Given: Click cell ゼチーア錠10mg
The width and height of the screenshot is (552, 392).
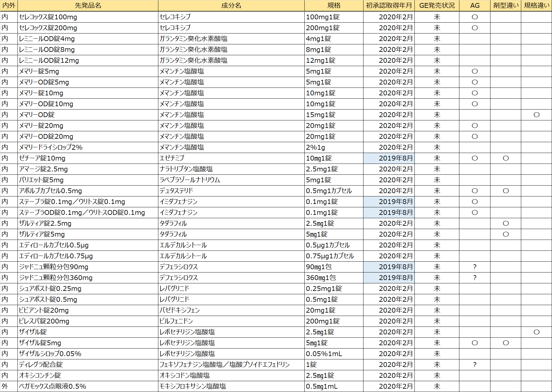Looking at the screenshot, I should coord(88,158).
